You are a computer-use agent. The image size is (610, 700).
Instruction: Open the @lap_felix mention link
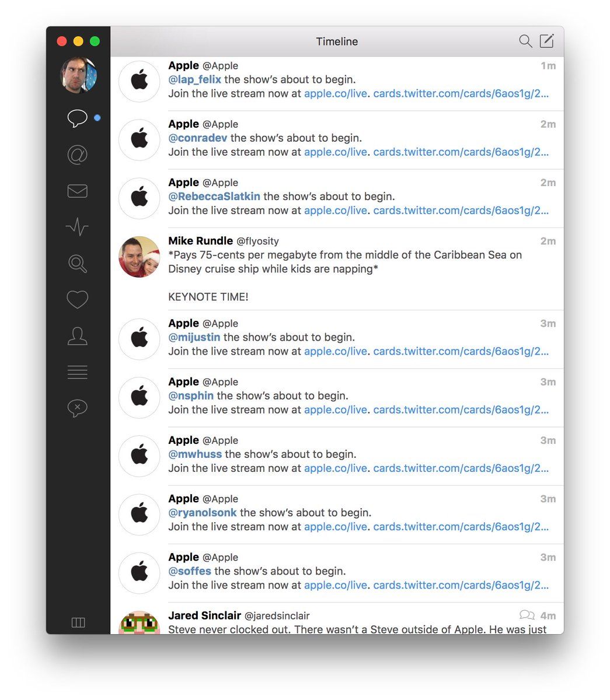194,79
